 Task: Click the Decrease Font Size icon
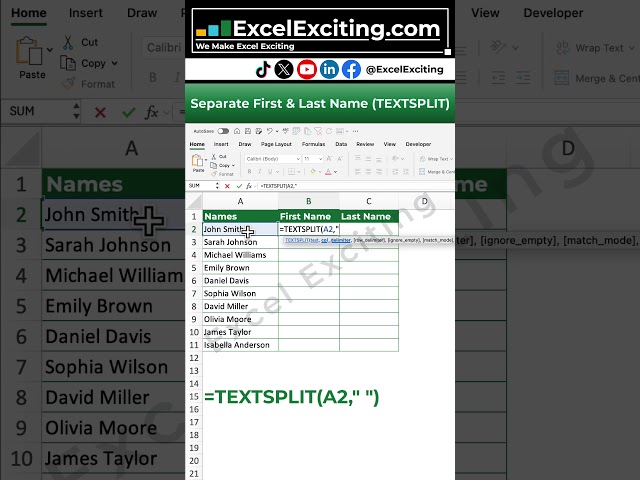click(x=340, y=159)
